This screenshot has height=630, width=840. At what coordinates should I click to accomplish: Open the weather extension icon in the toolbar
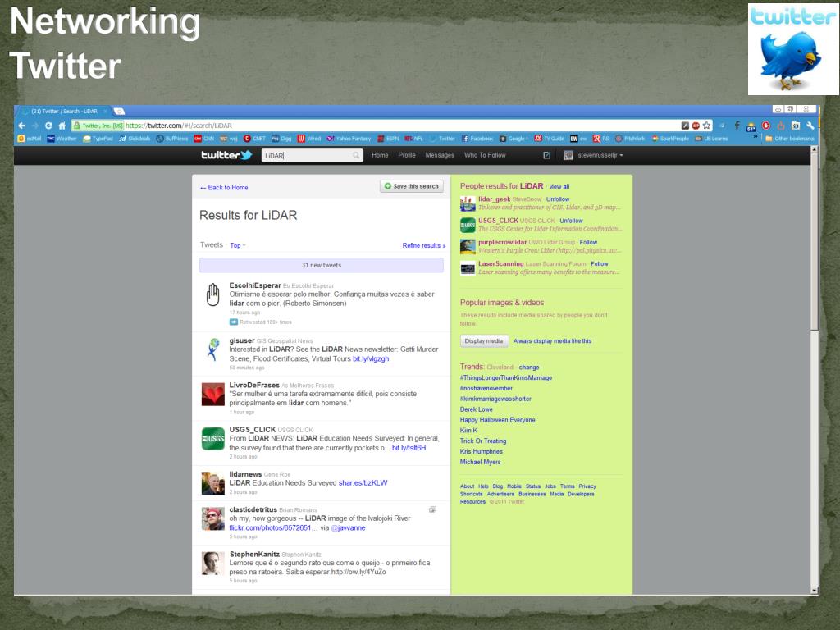click(751, 126)
